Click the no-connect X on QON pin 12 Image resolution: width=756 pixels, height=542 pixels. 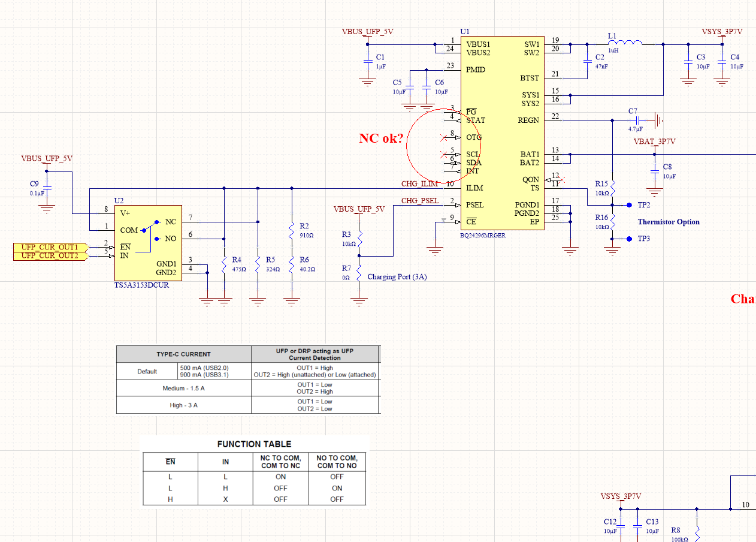click(x=563, y=179)
